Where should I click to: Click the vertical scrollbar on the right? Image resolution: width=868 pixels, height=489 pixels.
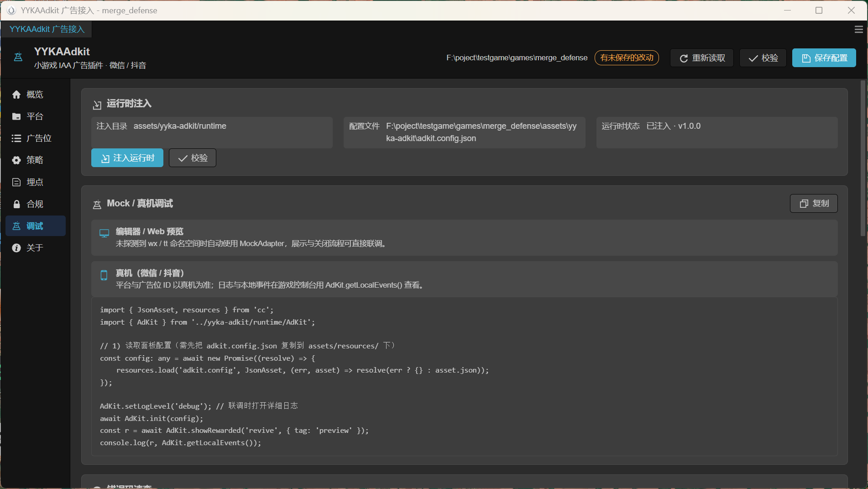863,158
